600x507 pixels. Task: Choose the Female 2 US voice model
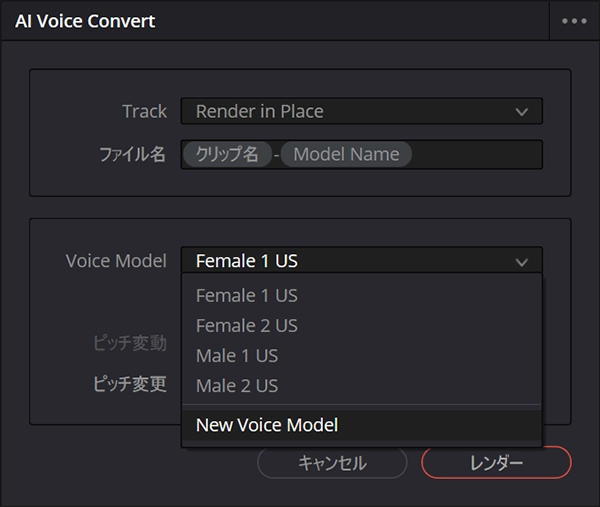coord(247,325)
